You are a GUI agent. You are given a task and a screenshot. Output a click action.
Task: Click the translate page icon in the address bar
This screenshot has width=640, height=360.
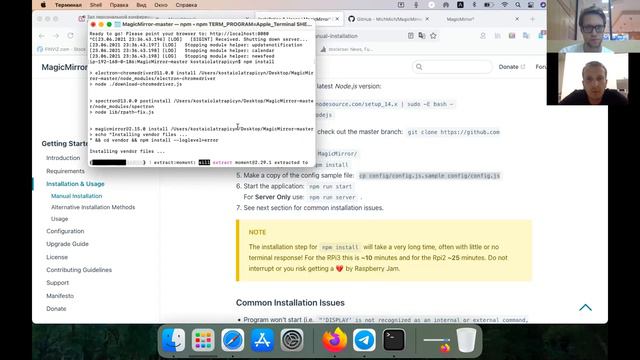click(x=422, y=36)
